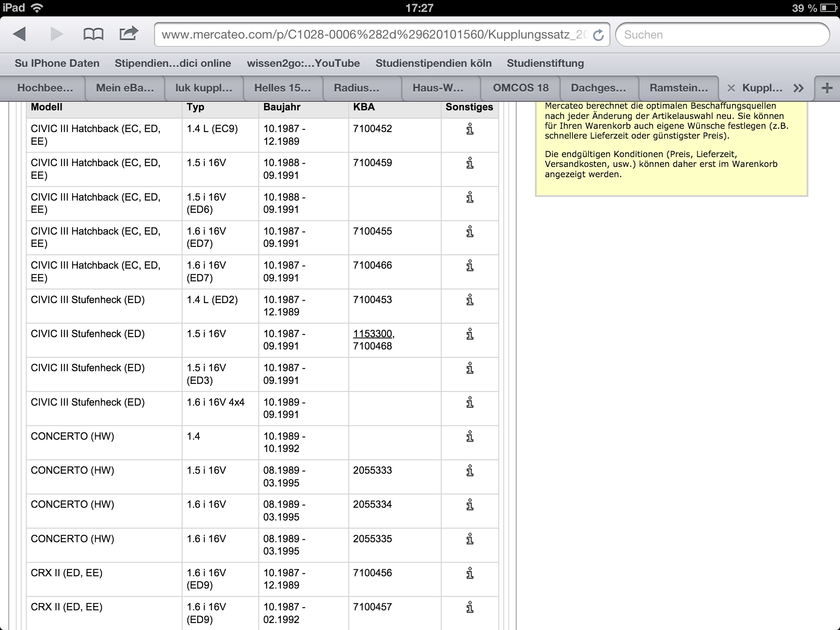Tap the forward navigation arrow
840x630 pixels.
(57, 34)
